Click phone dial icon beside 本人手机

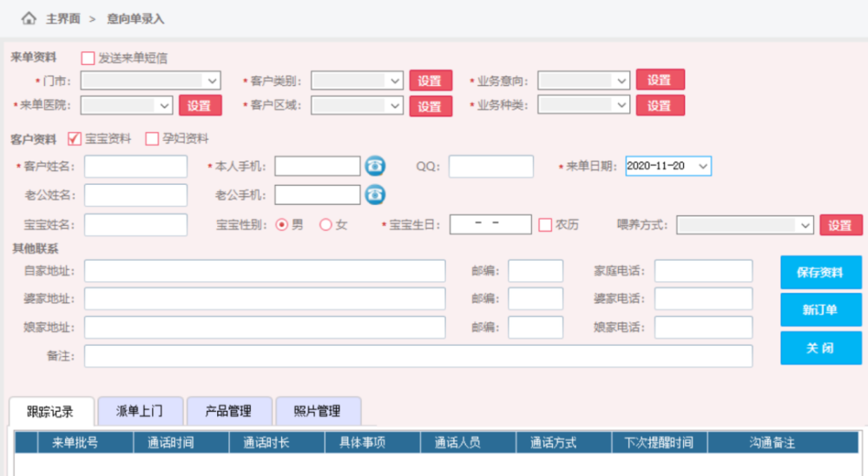coord(375,166)
